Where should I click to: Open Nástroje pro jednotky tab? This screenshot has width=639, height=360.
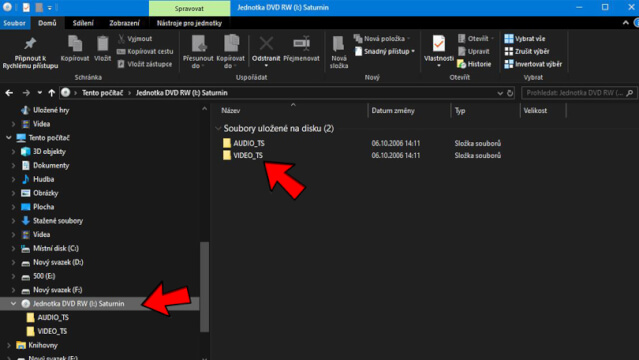(189, 23)
